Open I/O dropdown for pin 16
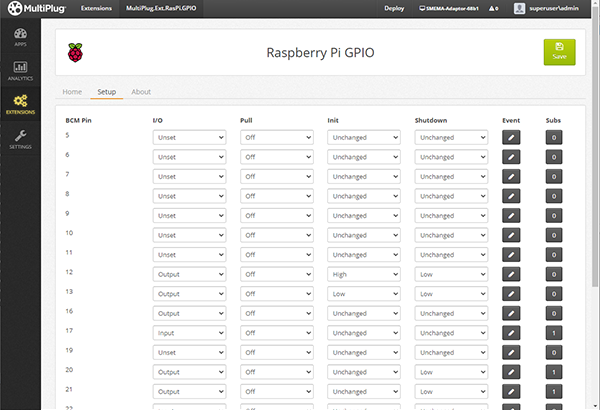 pos(189,313)
